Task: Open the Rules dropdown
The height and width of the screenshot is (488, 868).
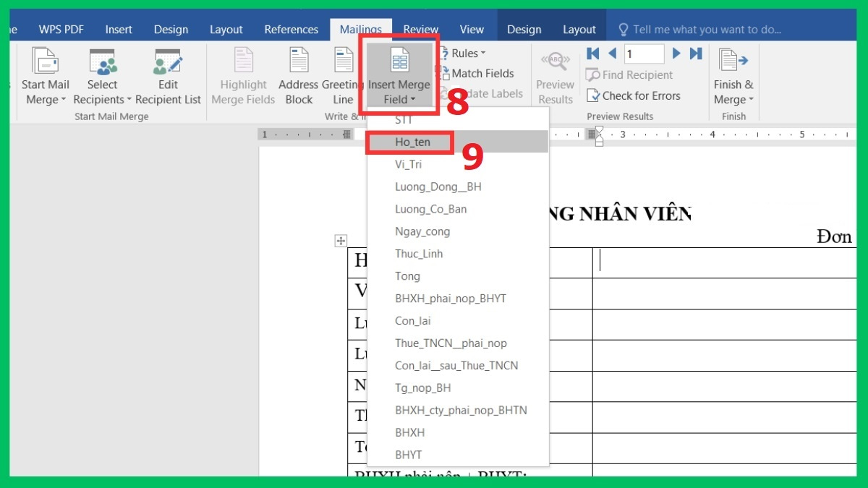Action: tap(463, 53)
